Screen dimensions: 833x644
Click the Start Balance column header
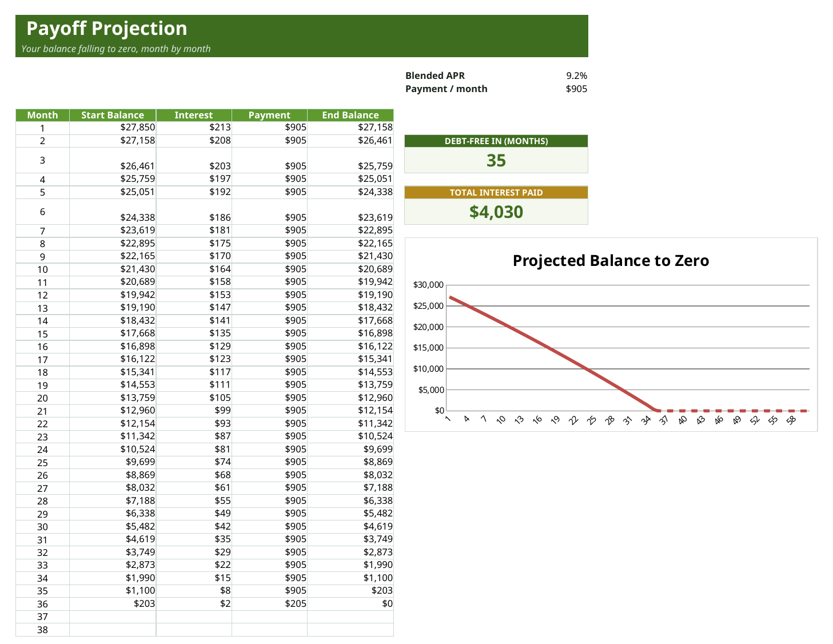point(113,115)
